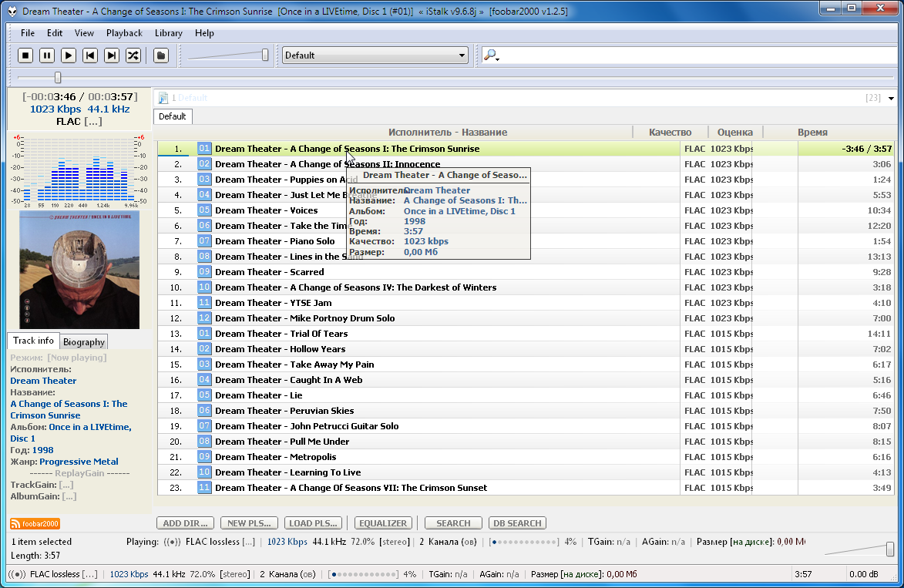Click the LOAD PLS... button
The width and height of the screenshot is (904, 588).
point(313,523)
